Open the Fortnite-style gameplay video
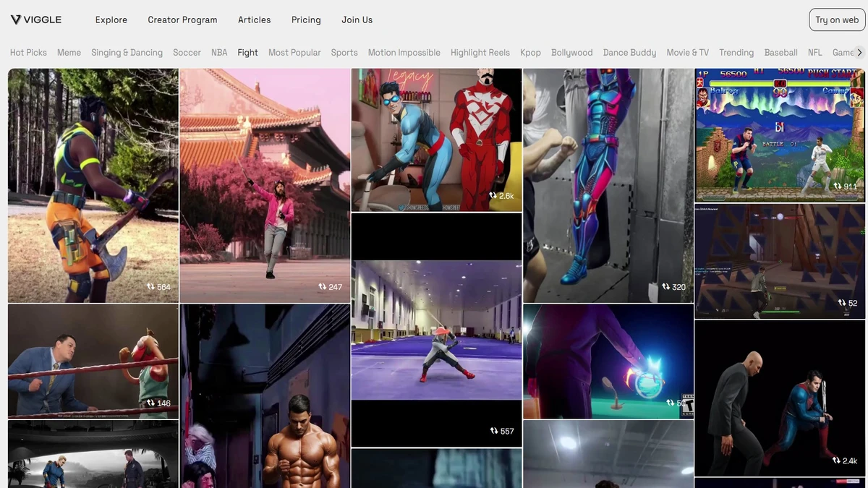 click(x=780, y=261)
